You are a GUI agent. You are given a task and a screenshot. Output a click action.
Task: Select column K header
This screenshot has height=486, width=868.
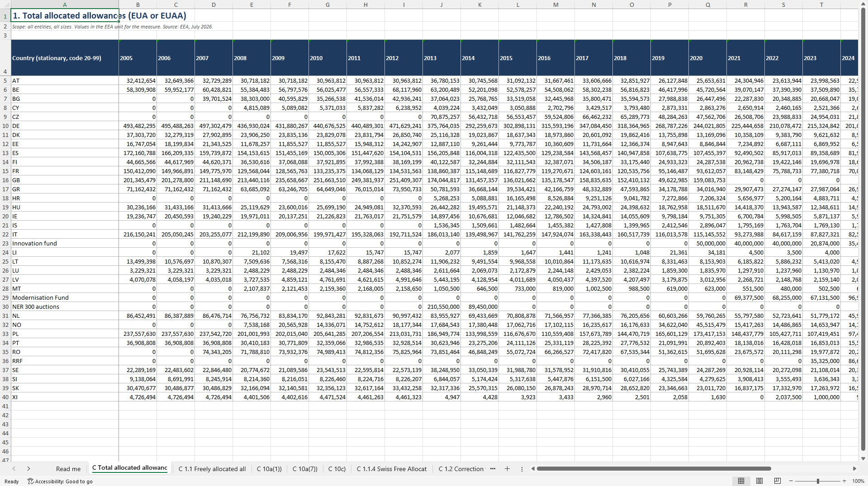tap(479, 5)
